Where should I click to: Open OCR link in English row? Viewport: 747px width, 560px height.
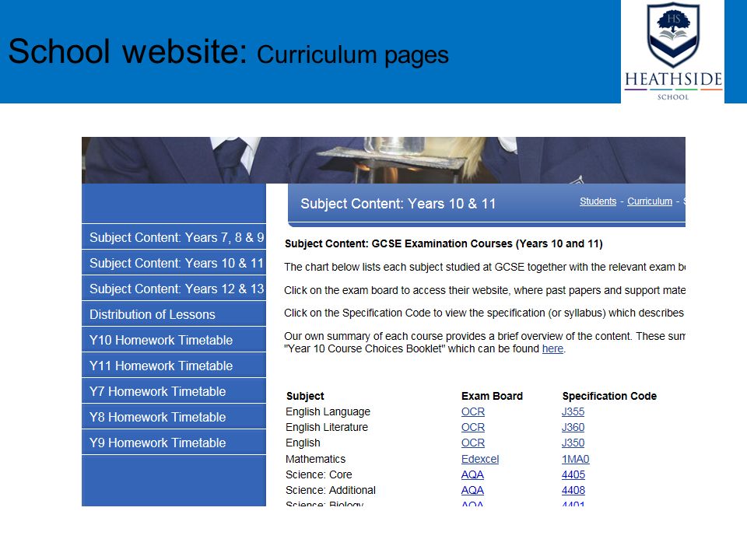[x=472, y=443]
